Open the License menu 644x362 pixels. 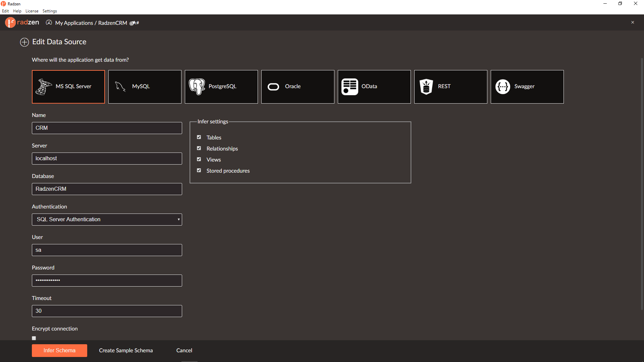[x=32, y=11]
